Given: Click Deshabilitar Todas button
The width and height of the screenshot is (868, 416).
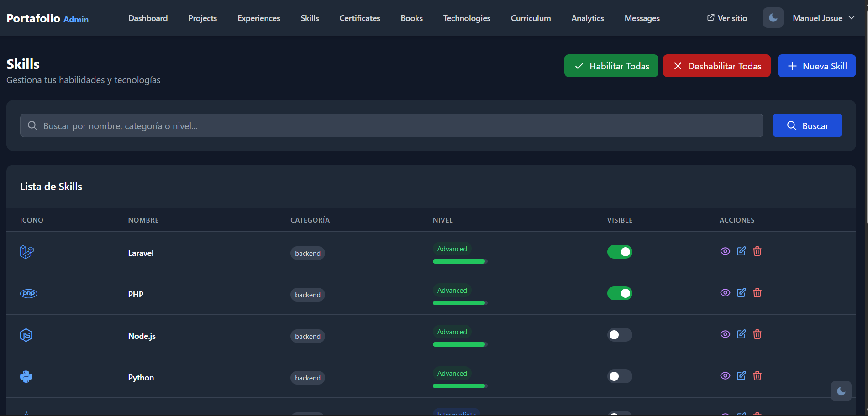Looking at the screenshot, I should 717,66.
